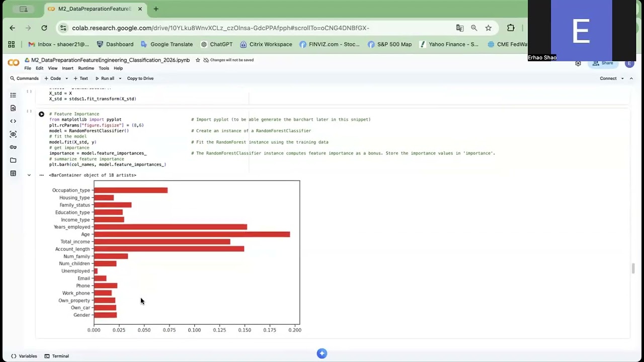Screen dimensions: 644x362
Task: Open the find and replace sidebar icon
Action: (13, 108)
